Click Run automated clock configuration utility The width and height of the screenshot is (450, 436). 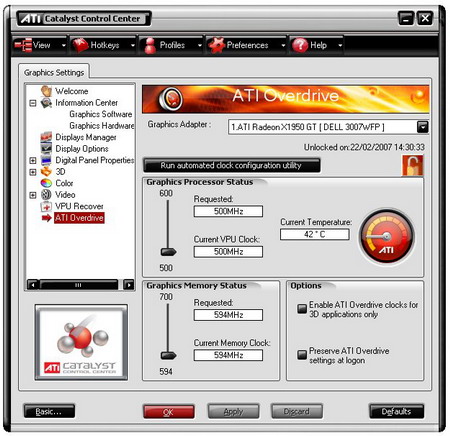(x=231, y=165)
